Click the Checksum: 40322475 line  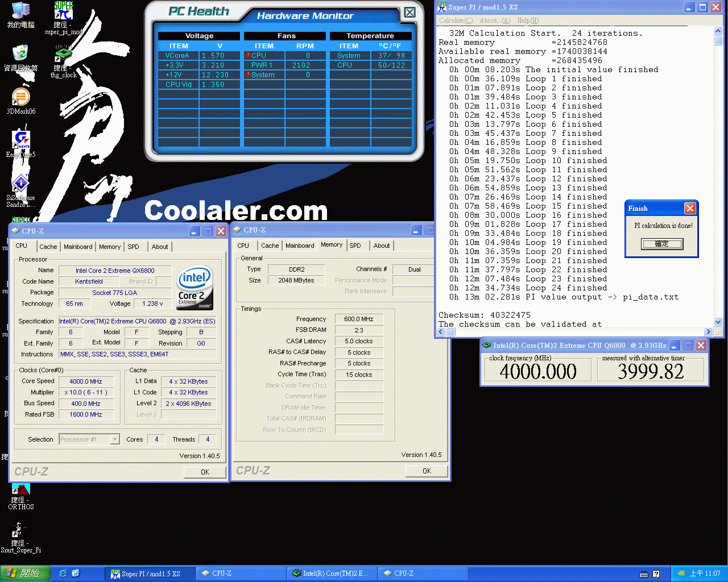point(485,315)
